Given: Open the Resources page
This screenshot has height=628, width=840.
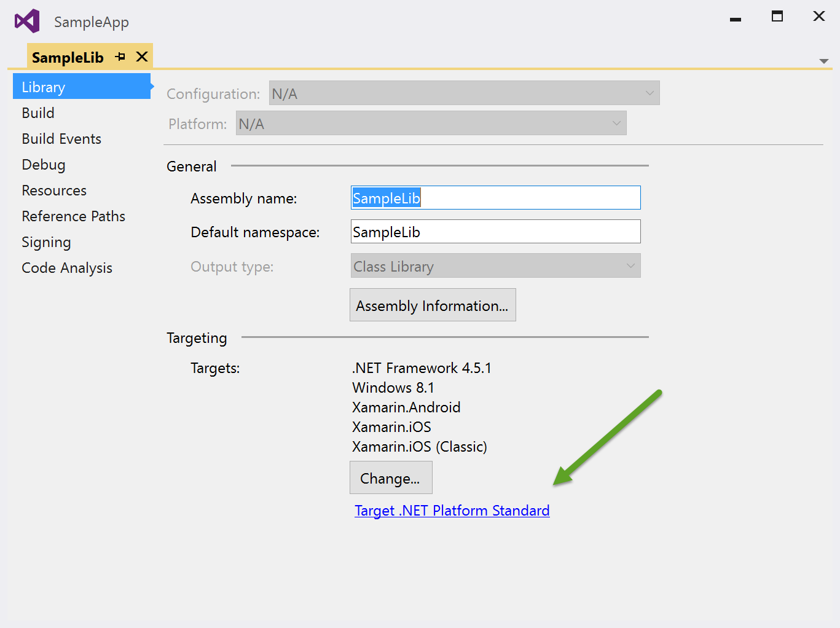Looking at the screenshot, I should 54,190.
